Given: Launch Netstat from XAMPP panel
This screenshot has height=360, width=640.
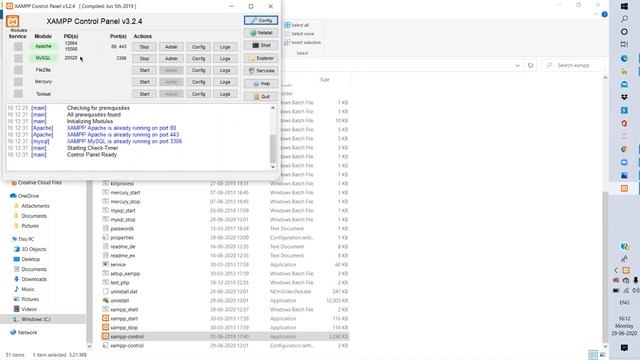Looking at the screenshot, I should coord(261,33).
